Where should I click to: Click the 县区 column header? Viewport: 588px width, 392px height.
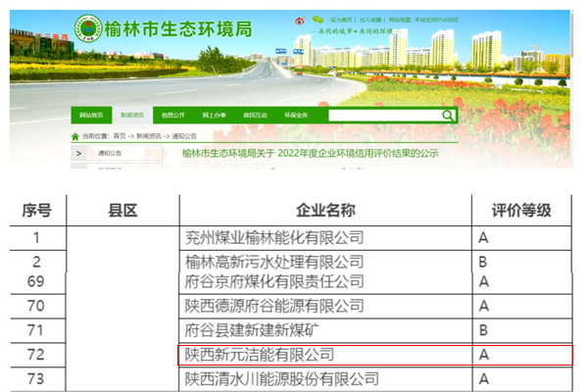(x=122, y=211)
